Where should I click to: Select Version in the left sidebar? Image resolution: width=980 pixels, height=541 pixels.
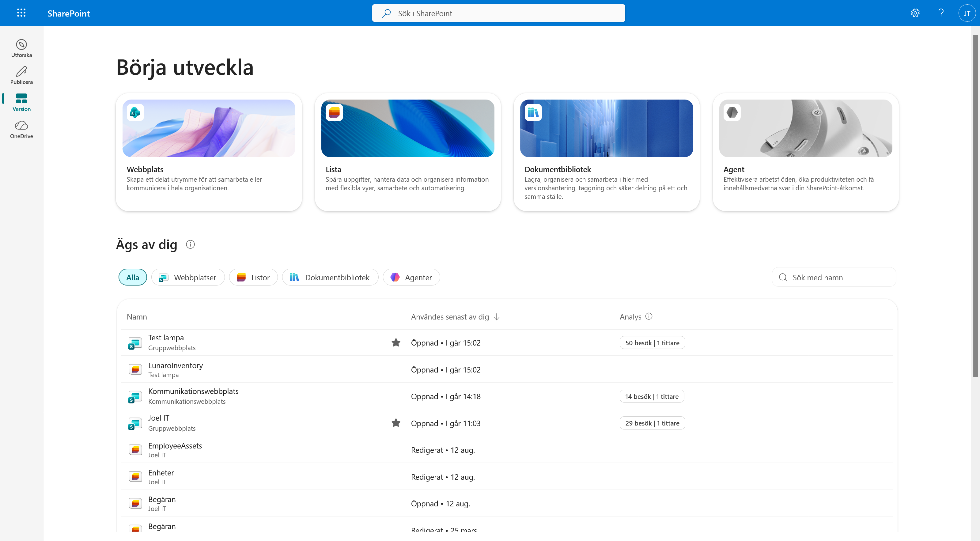click(x=21, y=102)
